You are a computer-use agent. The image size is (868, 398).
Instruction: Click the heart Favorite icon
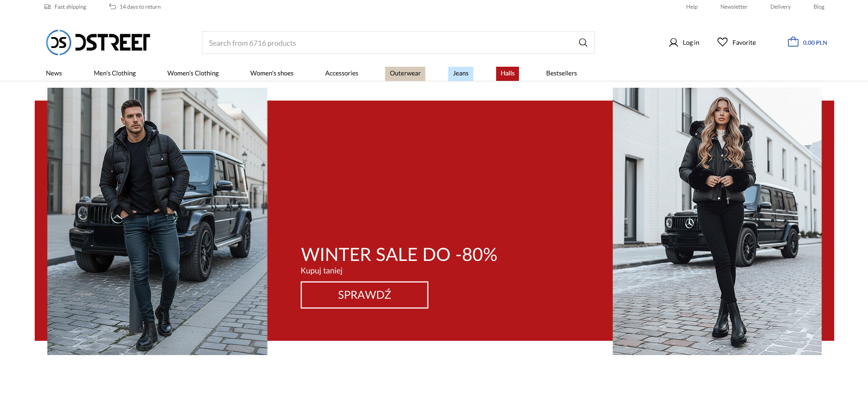(722, 42)
